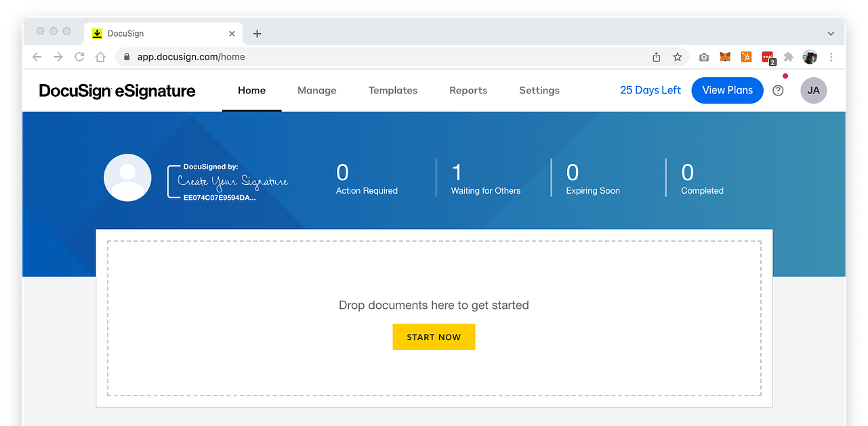The height and width of the screenshot is (426, 868).
Task: Click the browser home icon
Action: point(100,57)
